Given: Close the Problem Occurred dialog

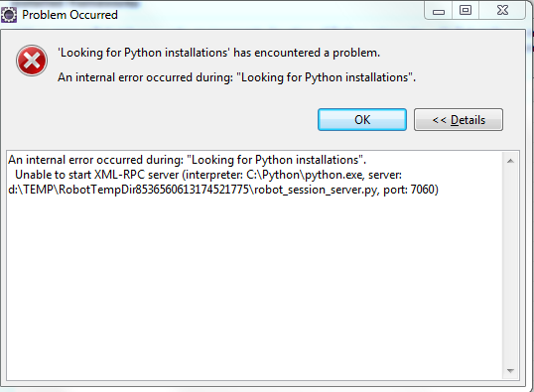Looking at the screenshot, I should [502, 11].
